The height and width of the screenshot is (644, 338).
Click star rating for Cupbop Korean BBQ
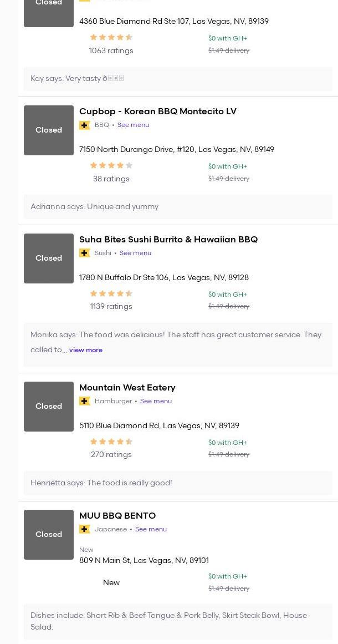111,165
